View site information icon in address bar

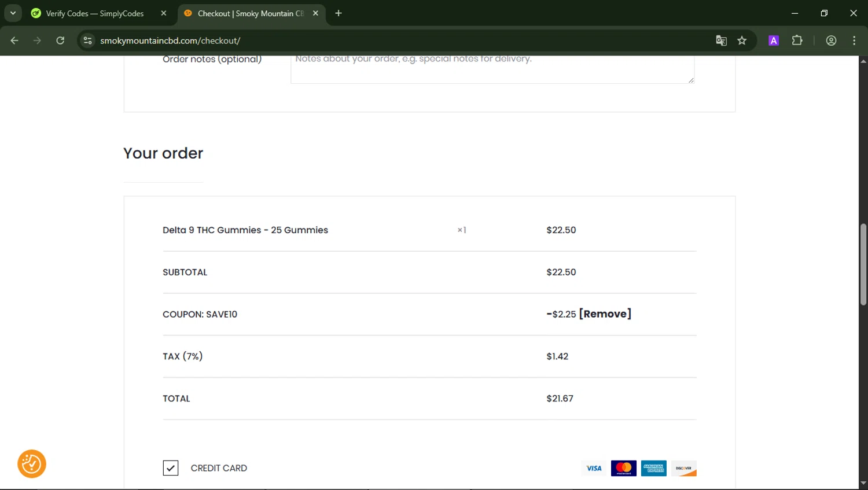(x=87, y=40)
